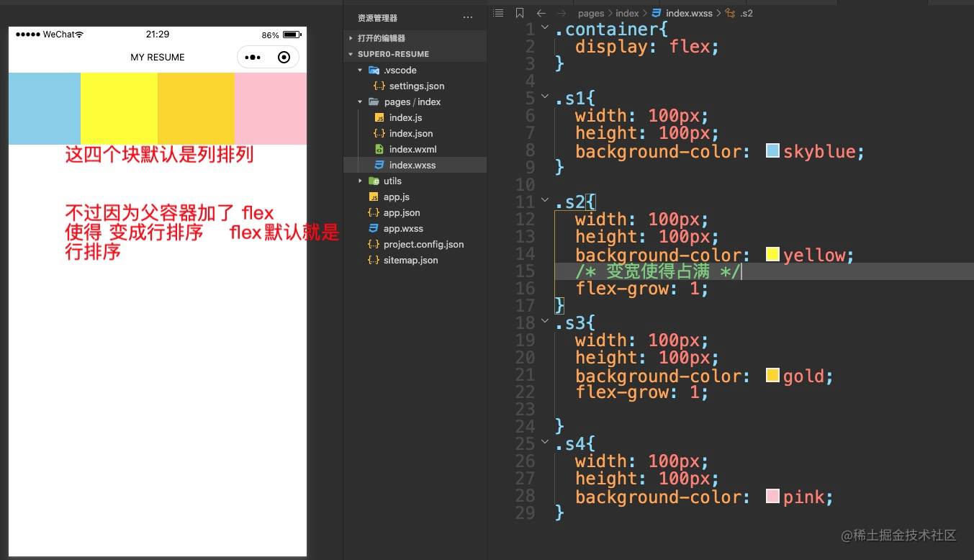Screen dimensions: 974x560
Task: Click the app.wxss file icon
Action: (373, 228)
